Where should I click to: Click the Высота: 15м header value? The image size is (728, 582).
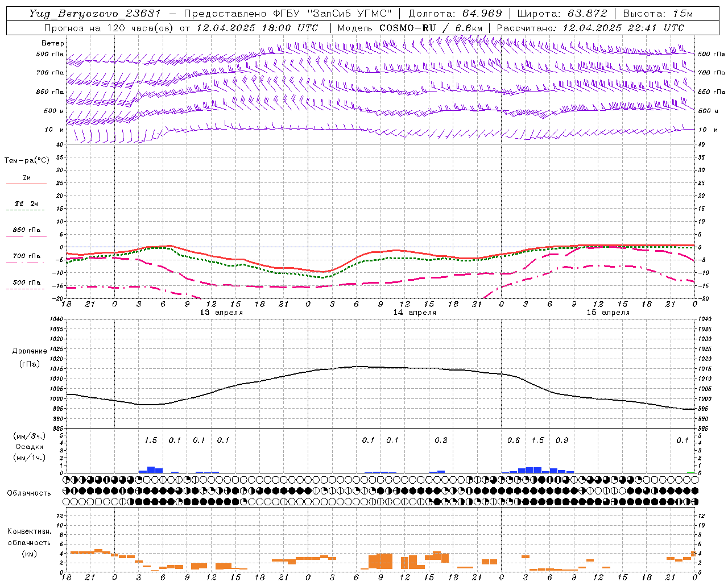(658, 14)
